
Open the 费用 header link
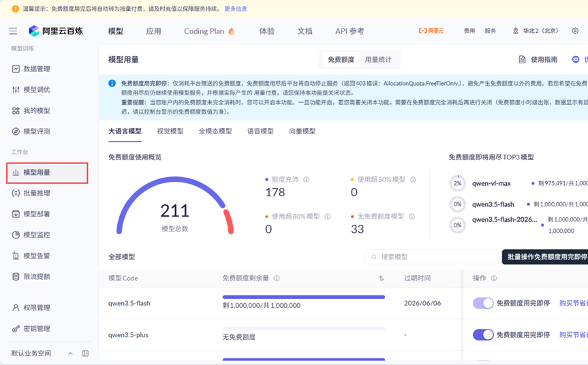(x=469, y=31)
